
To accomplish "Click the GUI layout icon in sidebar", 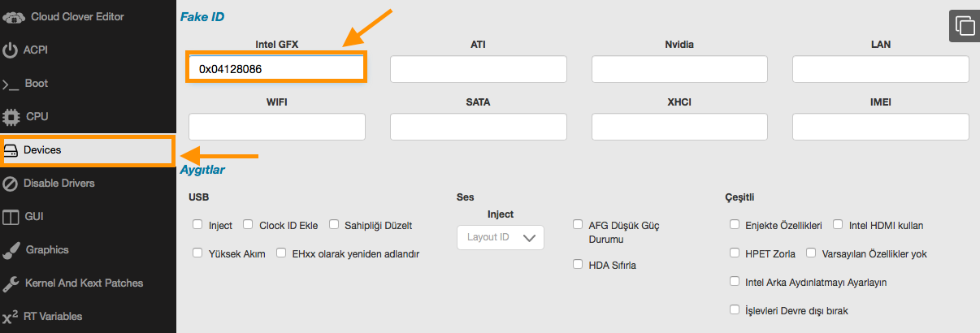I will pyautogui.click(x=11, y=217).
